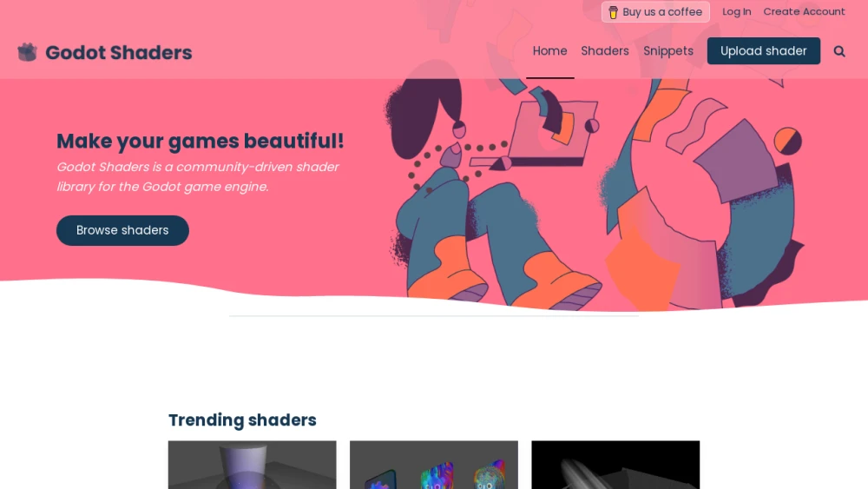The image size is (868, 489).
Task: Open the third trending shader with black background
Action: point(615,465)
